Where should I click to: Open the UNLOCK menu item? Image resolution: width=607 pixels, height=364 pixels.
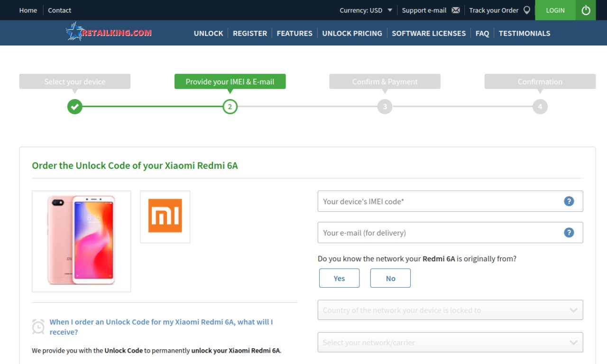point(208,33)
